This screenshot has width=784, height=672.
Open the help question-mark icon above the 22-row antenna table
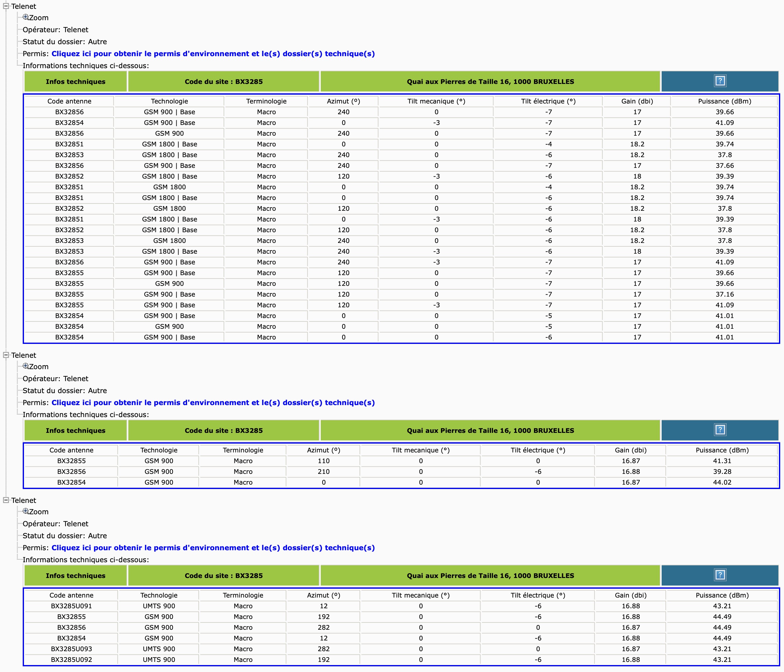click(720, 81)
